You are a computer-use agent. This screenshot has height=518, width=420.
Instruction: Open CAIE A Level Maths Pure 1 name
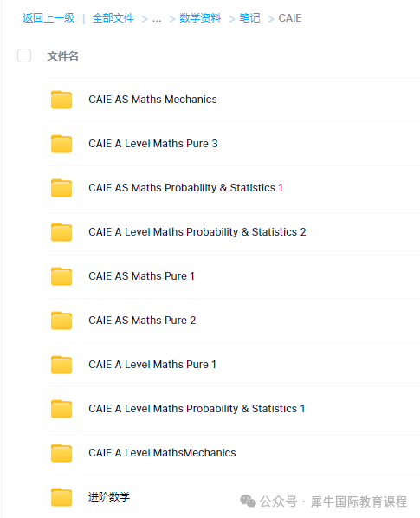(152, 365)
